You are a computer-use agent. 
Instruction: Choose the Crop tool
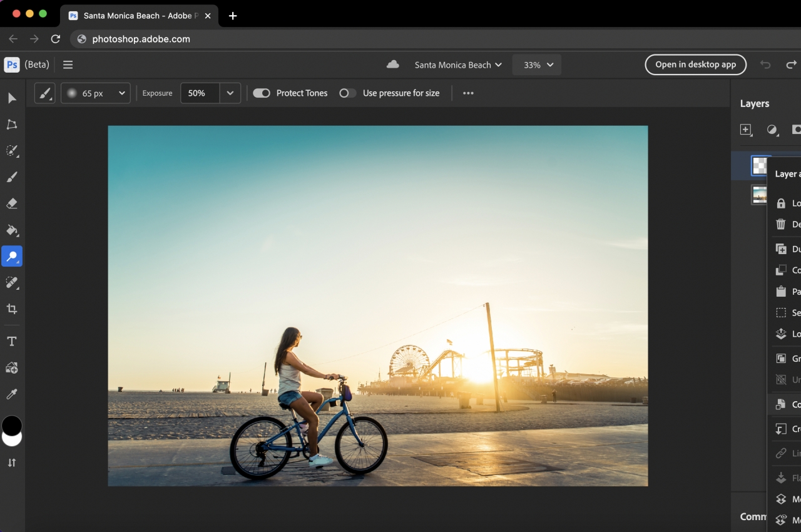pos(12,309)
